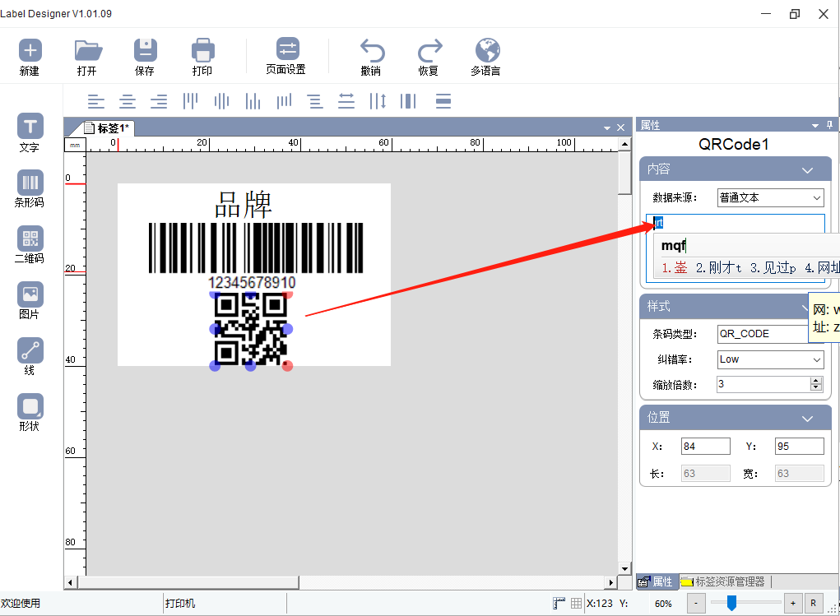The height and width of the screenshot is (616, 840).
Task: Switch to the 属性 bottom tab
Action: click(657, 581)
